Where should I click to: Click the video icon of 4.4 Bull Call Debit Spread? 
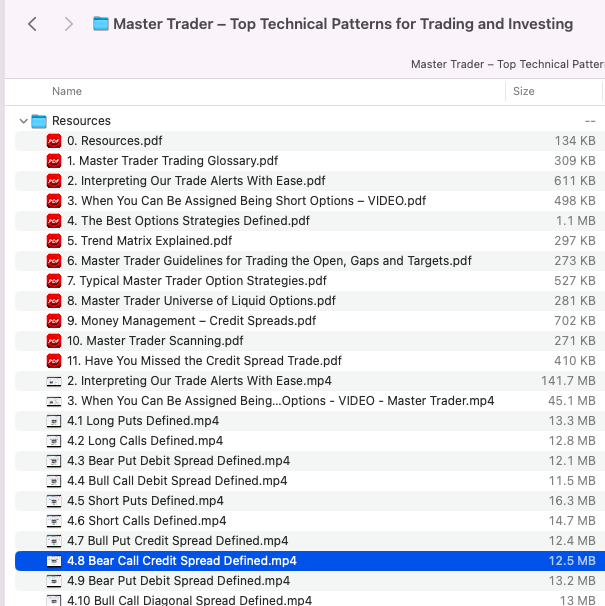[x=54, y=481]
